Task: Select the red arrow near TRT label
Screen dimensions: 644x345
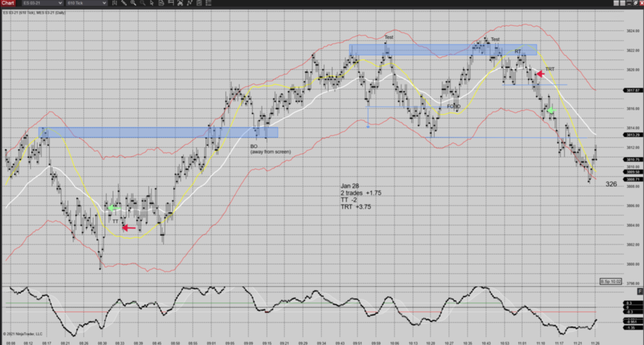Action: pos(540,74)
